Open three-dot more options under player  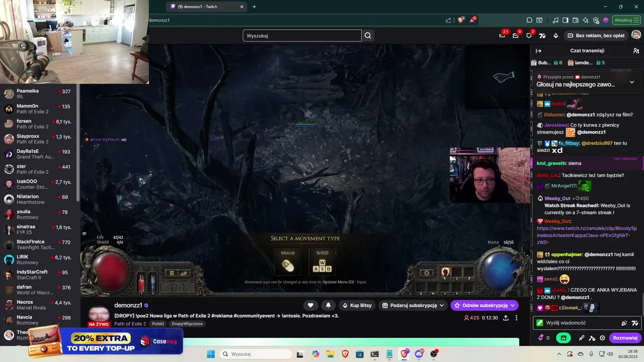coord(516,318)
